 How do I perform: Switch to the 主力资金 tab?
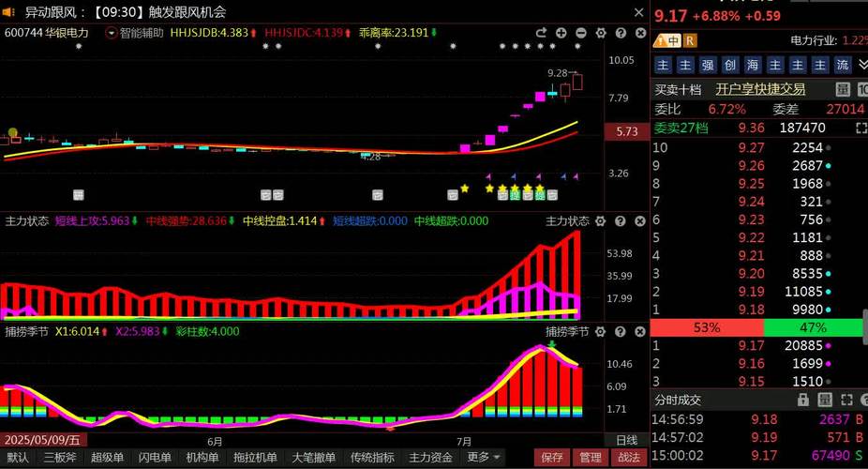click(431, 458)
